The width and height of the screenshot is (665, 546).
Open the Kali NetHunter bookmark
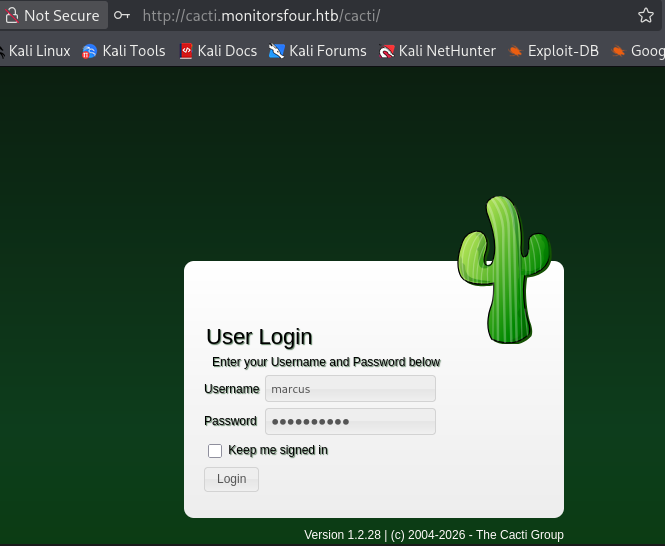437,51
